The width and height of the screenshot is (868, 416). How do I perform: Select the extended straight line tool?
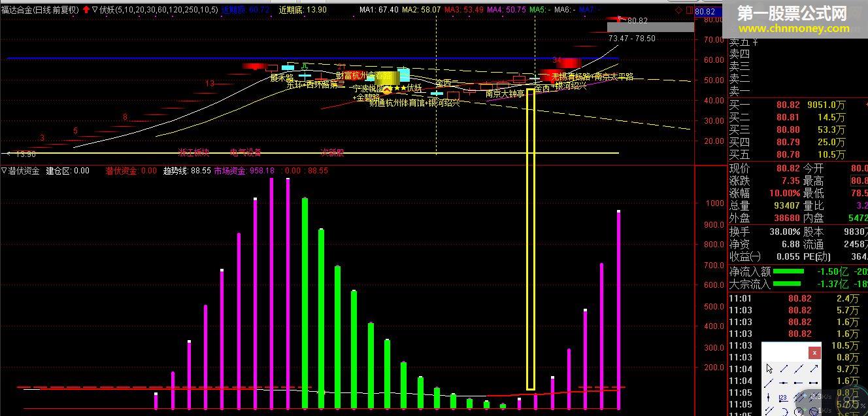pos(799,369)
